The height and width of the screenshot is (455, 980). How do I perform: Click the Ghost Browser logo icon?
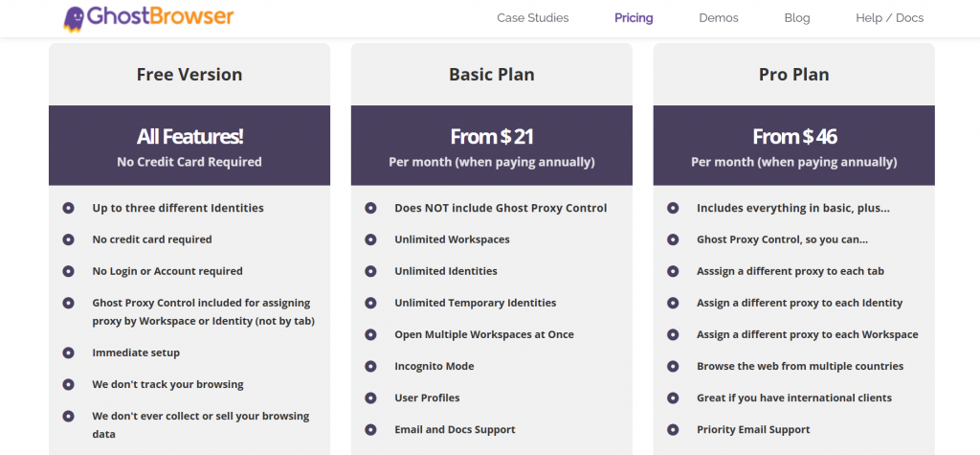click(73, 17)
